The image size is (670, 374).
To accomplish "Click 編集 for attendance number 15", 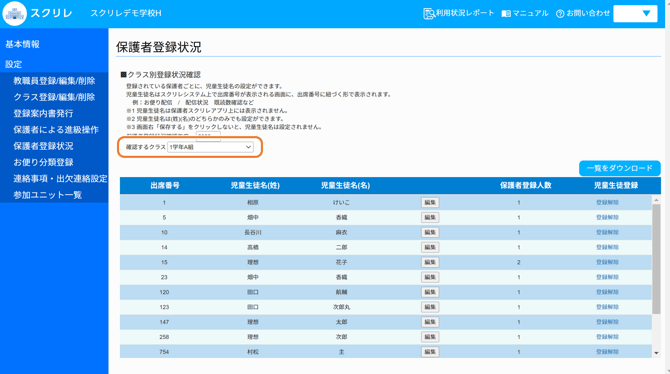I will pyautogui.click(x=430, y=262).
